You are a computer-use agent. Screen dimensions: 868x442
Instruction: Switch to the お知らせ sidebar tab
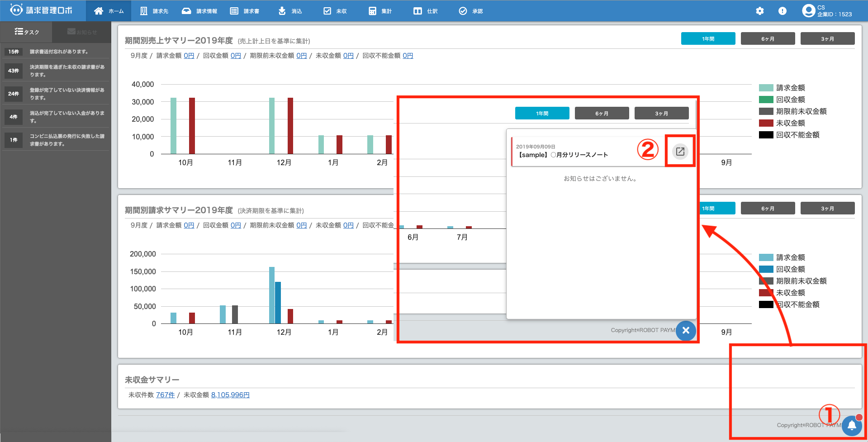[82, 32]
